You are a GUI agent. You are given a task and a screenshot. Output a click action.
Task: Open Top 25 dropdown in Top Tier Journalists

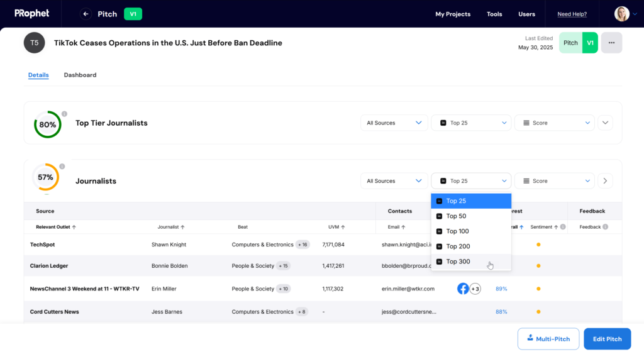(x=471, y=123)
